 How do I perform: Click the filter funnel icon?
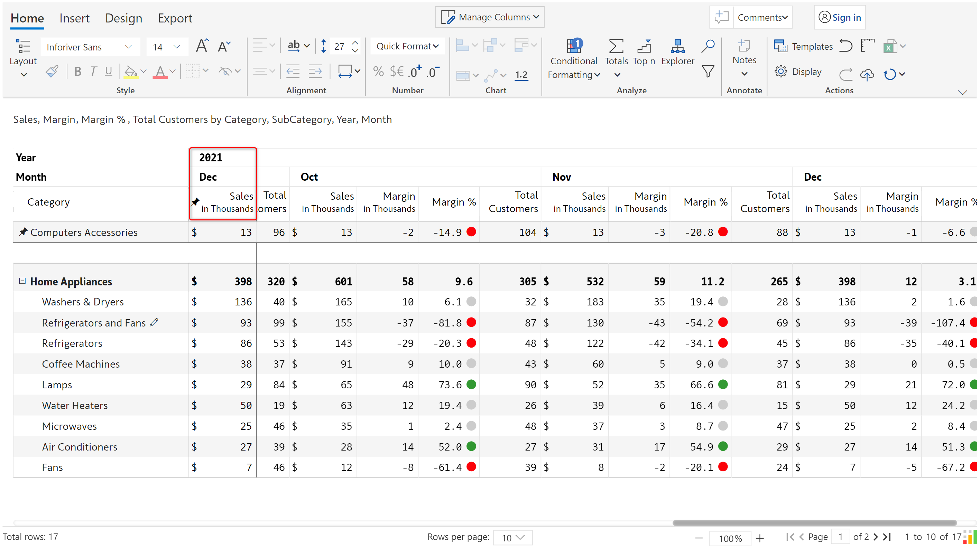pyautogui.click(x=708, y=71)
